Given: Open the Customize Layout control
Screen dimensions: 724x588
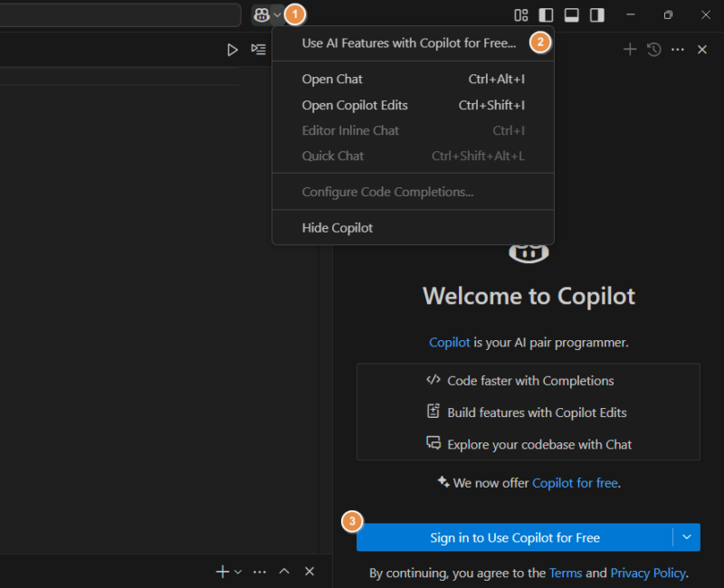Looking at the screenshot, I should [x=520, y=14].
